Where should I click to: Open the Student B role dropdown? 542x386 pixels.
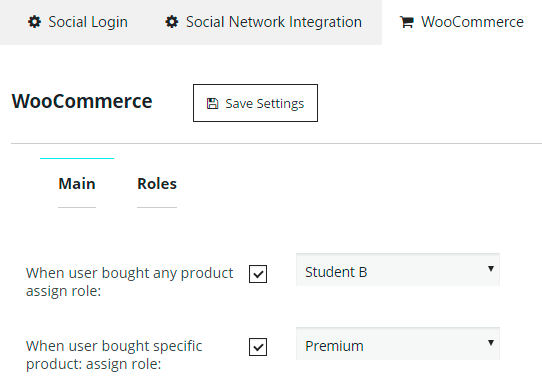coord(398,270)
